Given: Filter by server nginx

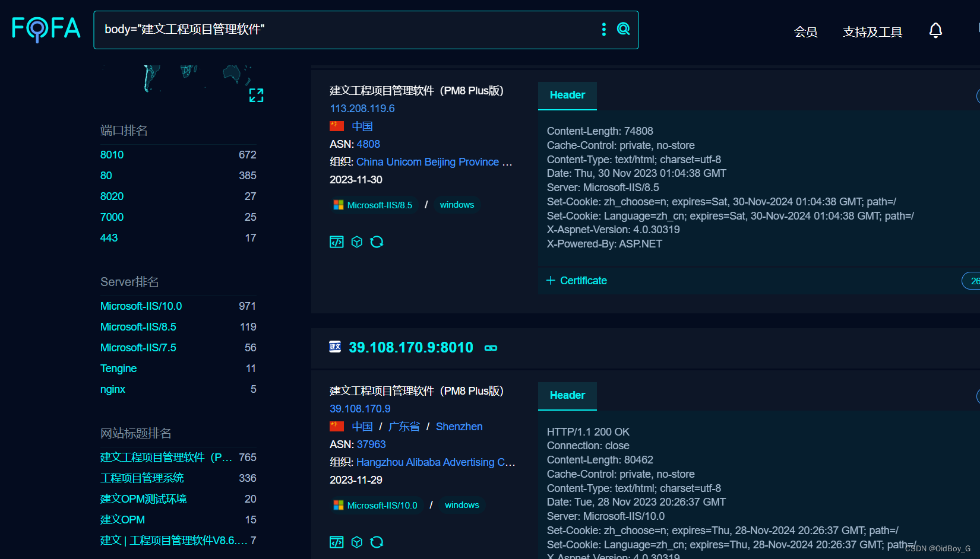Looking at the screenshot, I should point(113,389).
